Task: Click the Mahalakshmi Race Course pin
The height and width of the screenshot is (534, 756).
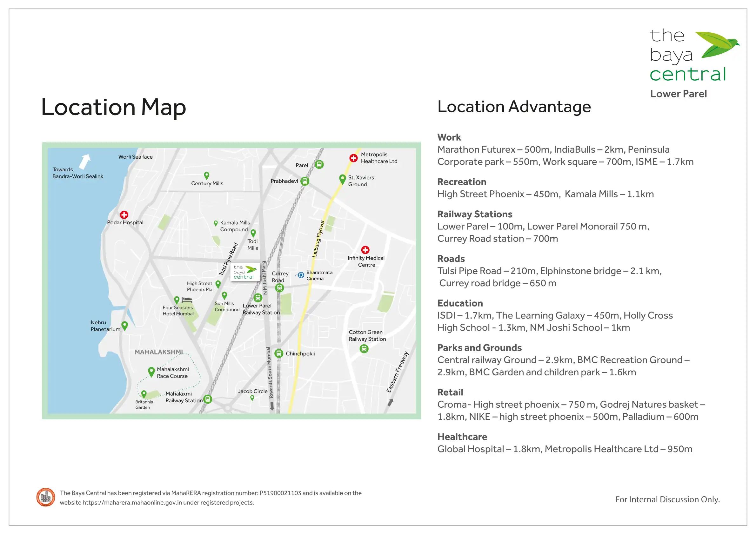Action: (151, 372)
